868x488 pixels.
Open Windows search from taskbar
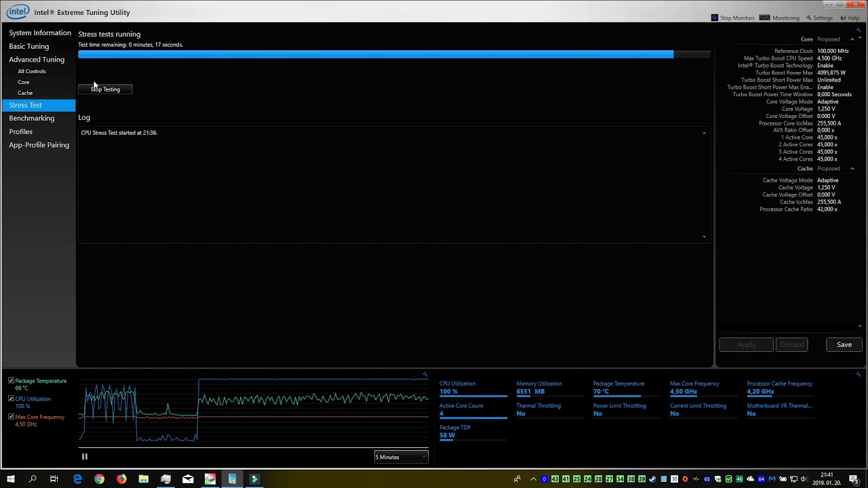pos(33,479)
